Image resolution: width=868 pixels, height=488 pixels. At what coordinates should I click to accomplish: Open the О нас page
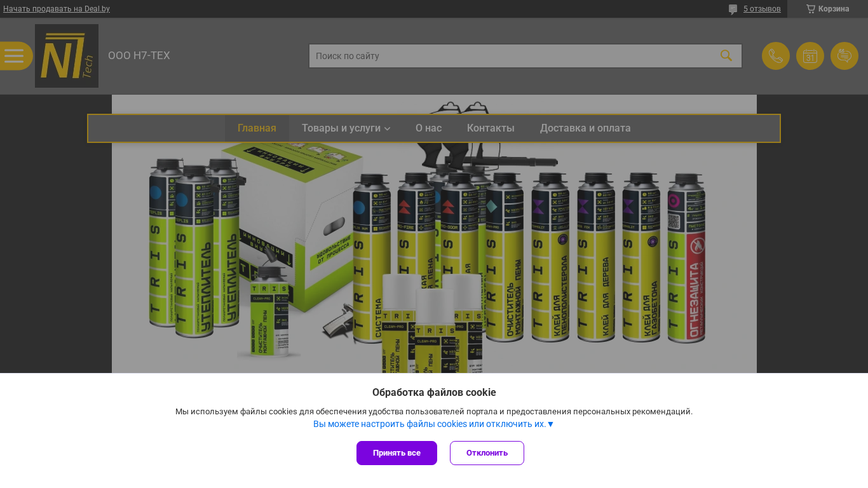[428, 128]
